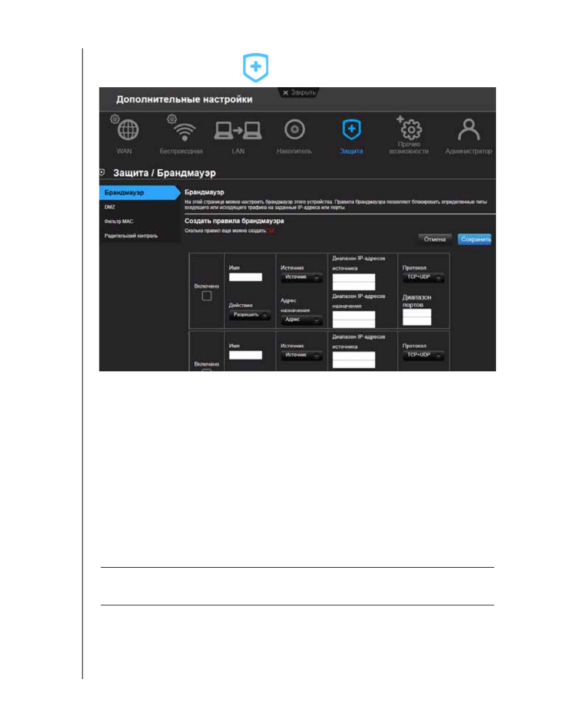The image size is (562, 728).
Task: Expand first rule's destination address dropdown
Action: coord(302,320)
